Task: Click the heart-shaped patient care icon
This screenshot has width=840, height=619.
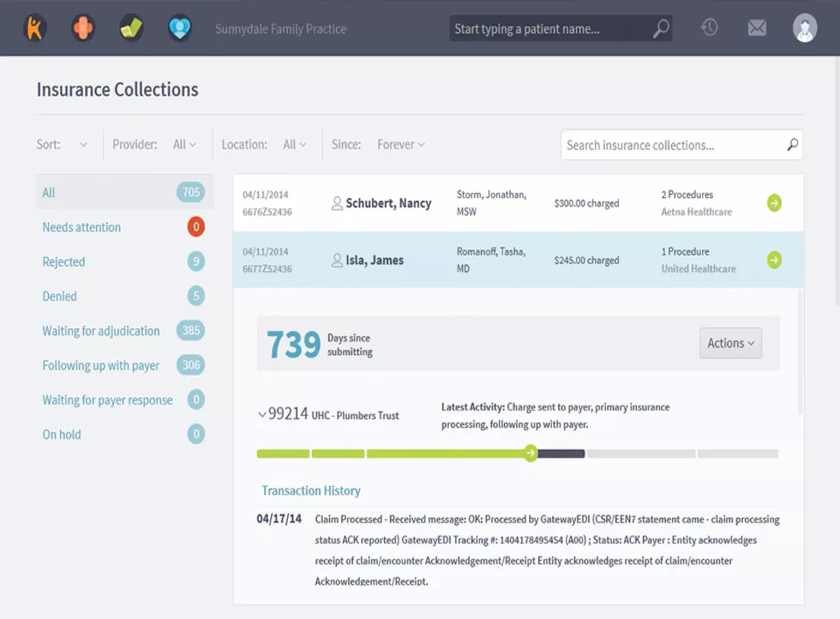Action: click(x=179, y=28)
